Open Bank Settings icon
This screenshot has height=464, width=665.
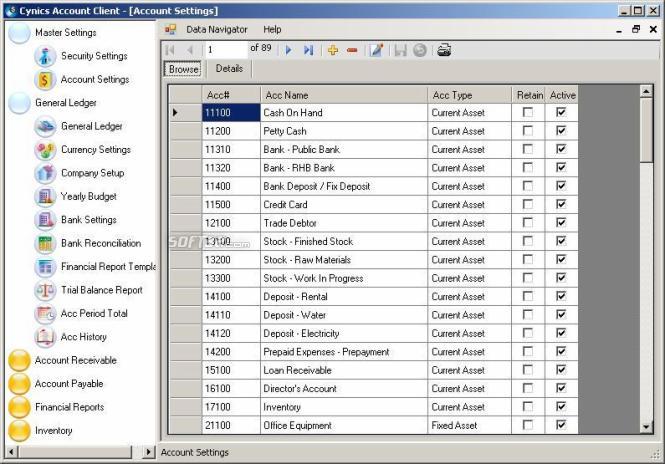tap(45, 220)
